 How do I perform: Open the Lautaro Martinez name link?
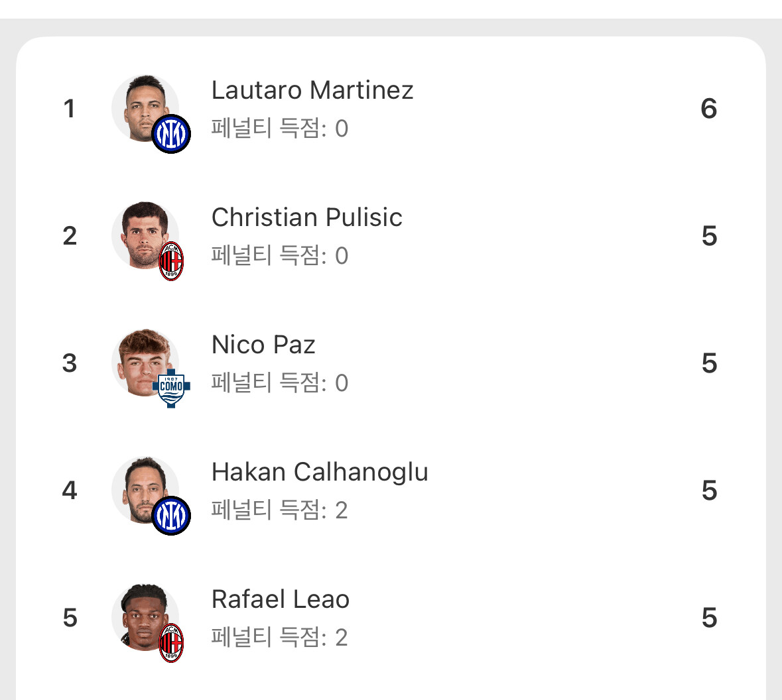click(x=312, y=90)
